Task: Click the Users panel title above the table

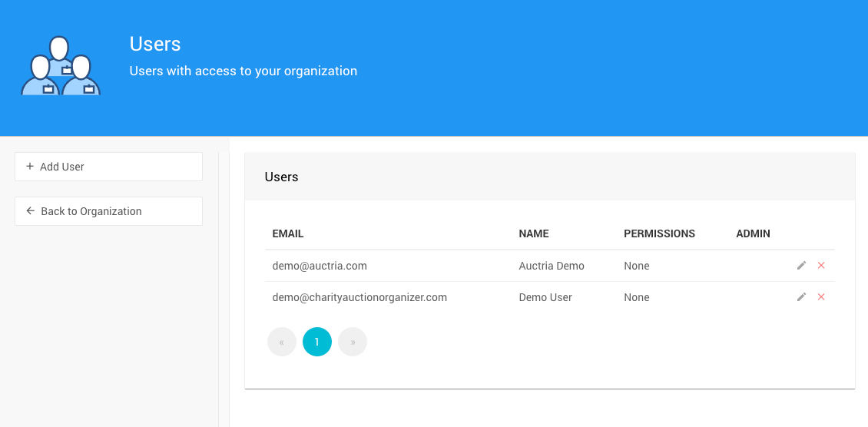Action: coord(281,177)
